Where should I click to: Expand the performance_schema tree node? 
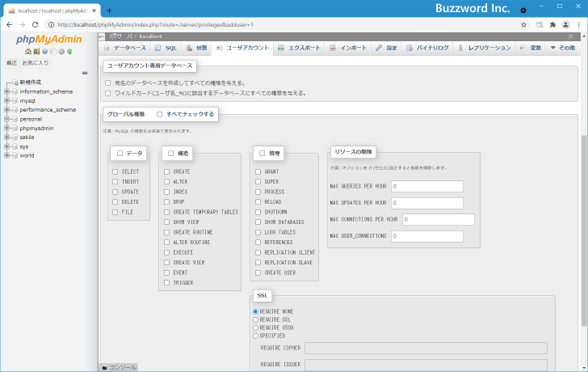click(6, 110)
